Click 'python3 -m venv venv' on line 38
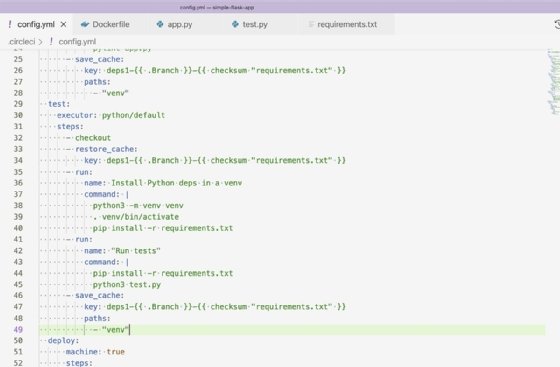The width and height of the screenshot is (560, 367). click(x=138, y=205)
